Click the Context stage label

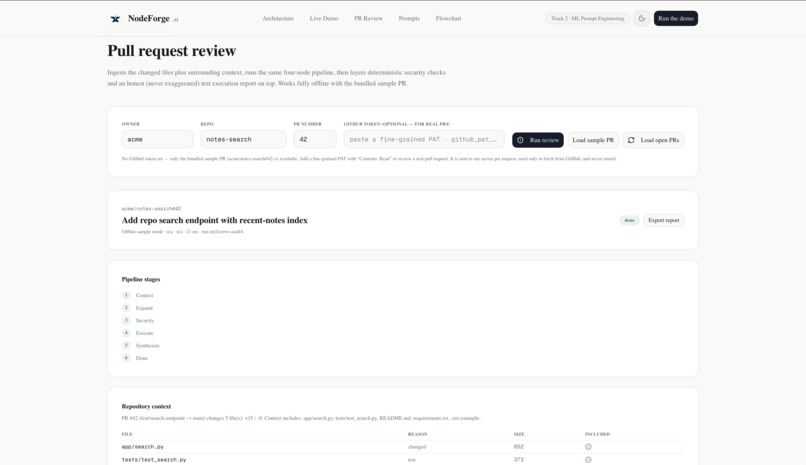tap(144, 295)
